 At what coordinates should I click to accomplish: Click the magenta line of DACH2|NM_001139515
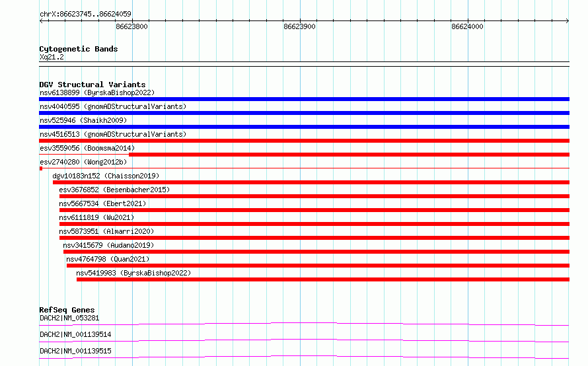point(304,357)
